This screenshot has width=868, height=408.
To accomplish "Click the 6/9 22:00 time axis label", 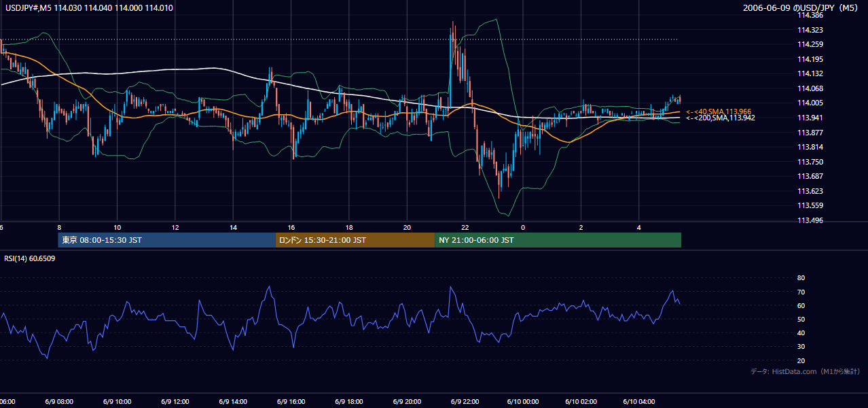I will pos(465,402).
